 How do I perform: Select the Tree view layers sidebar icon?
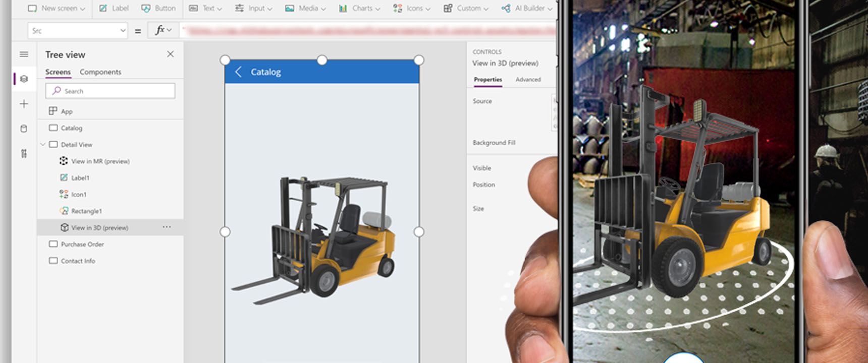click(x=24, y=79)
